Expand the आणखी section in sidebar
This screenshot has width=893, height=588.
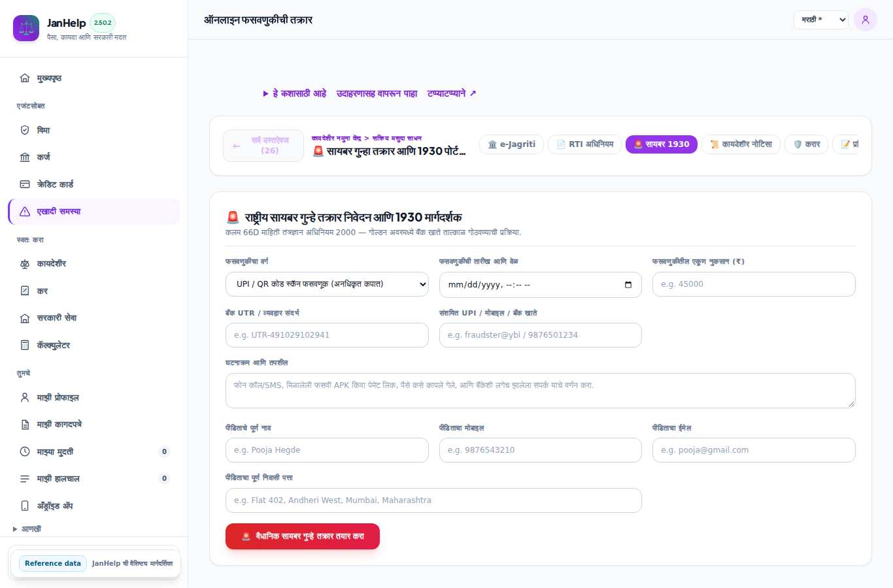click(x=27, y=529)
